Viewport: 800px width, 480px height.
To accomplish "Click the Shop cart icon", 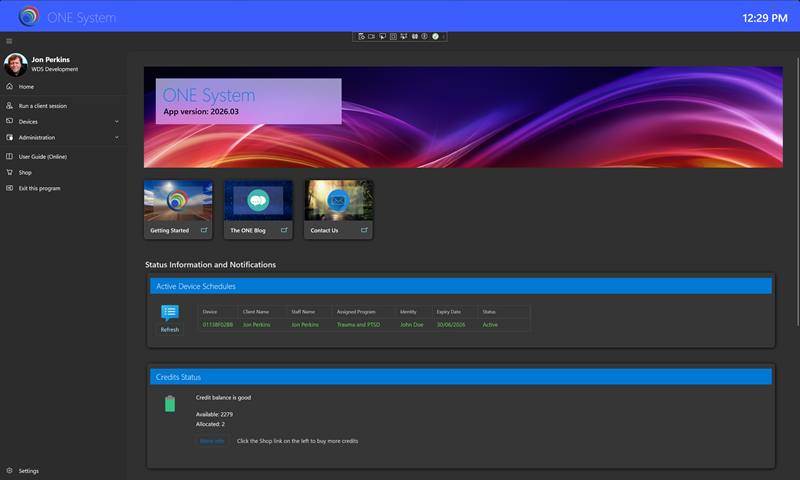I will 9,172.
